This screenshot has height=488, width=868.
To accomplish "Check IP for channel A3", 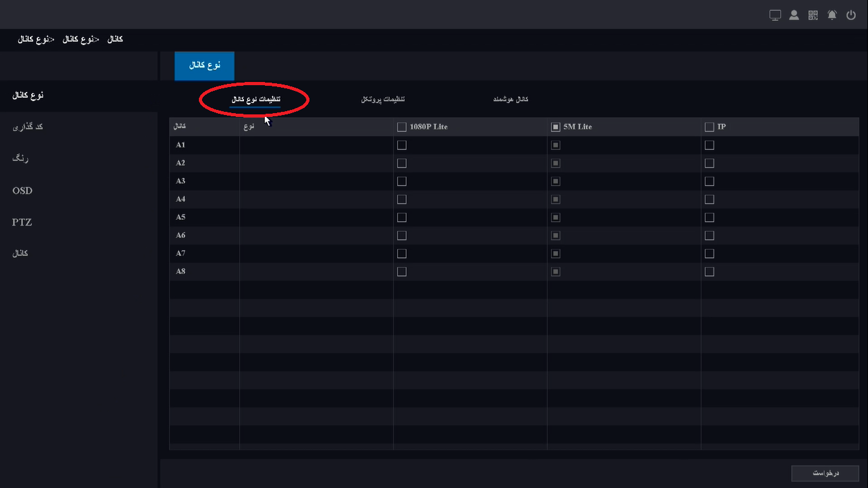I will coord(709,181).
